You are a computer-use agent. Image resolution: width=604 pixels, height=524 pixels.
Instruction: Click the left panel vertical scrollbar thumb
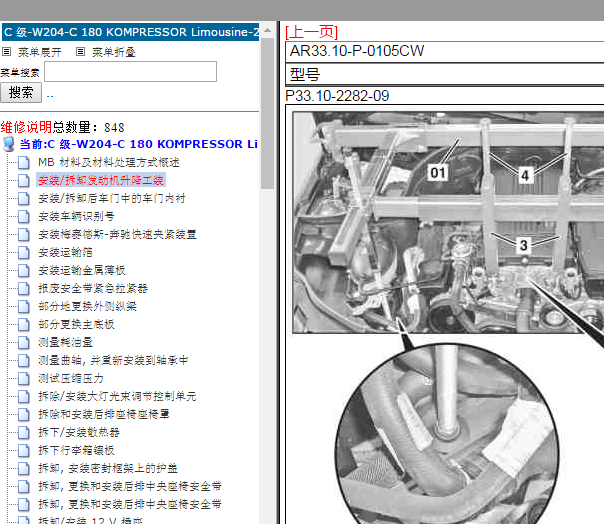coord(267,113)
